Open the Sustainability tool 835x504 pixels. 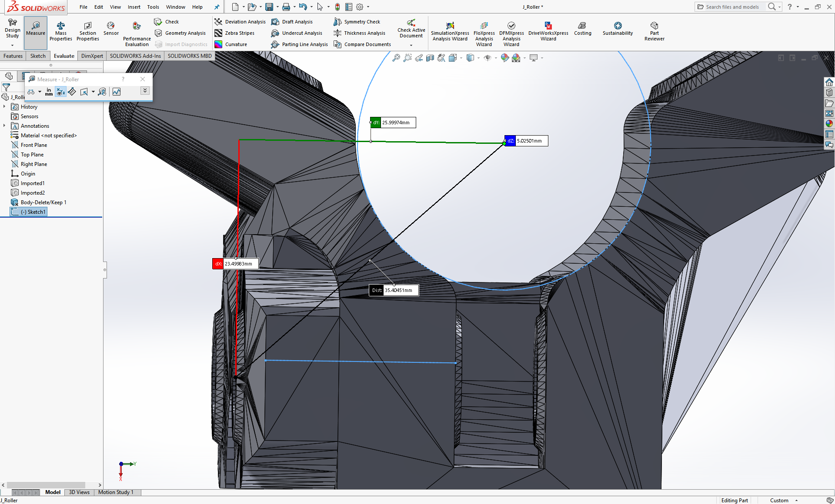coord(618,29)
